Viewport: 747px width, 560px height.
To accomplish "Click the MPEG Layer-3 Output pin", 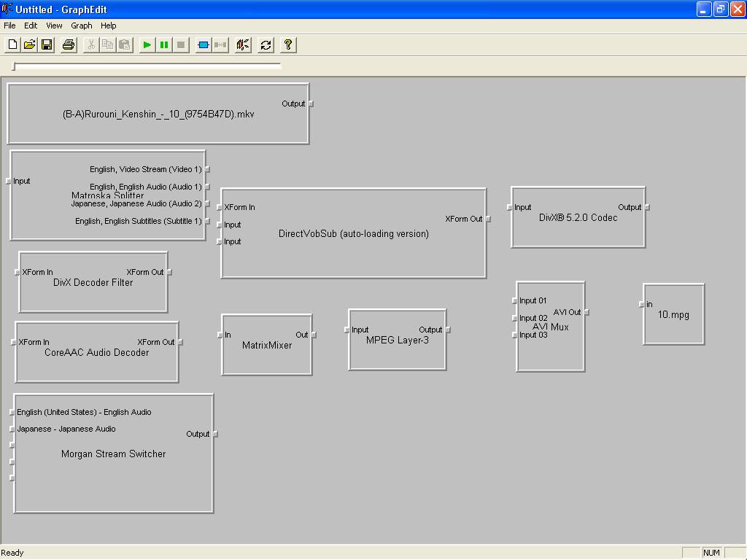I will click(x=449, y=330).
